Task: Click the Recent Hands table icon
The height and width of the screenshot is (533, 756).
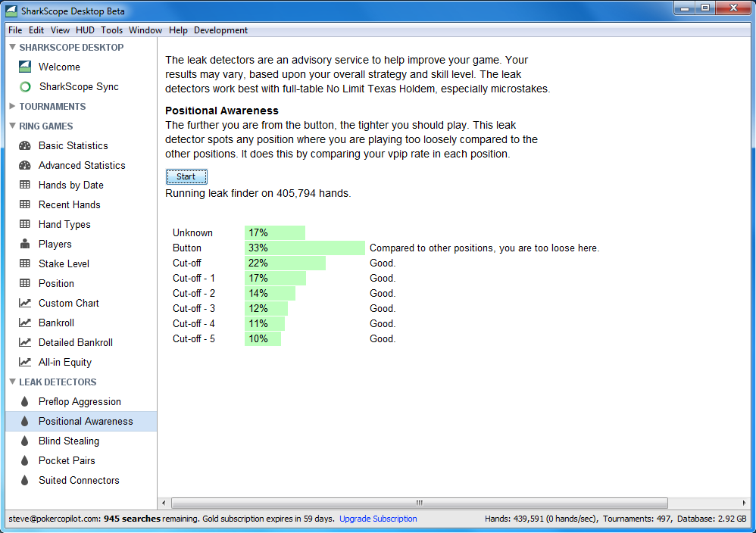Action: [x=24, y=204]
